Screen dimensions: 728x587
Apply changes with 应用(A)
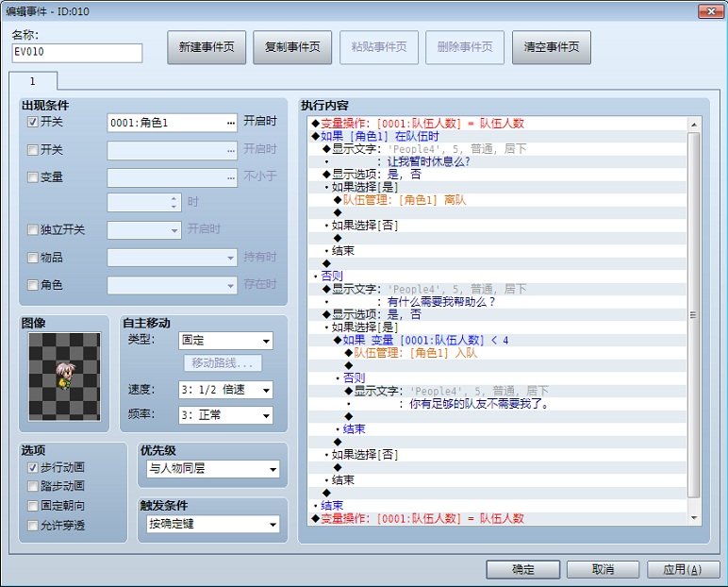pyautogui.click(x=683, y=569)
